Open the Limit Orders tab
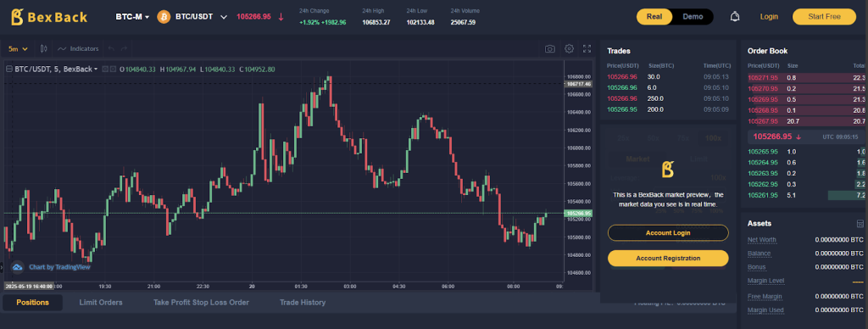 (x=101, y=303)
